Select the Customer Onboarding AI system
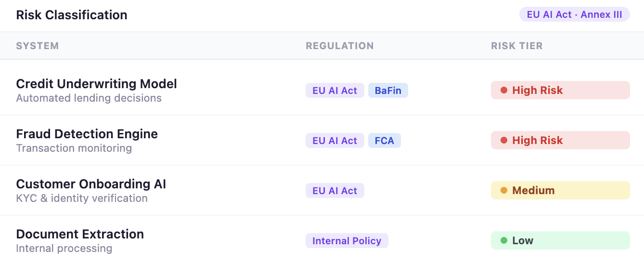 (91, 184)
